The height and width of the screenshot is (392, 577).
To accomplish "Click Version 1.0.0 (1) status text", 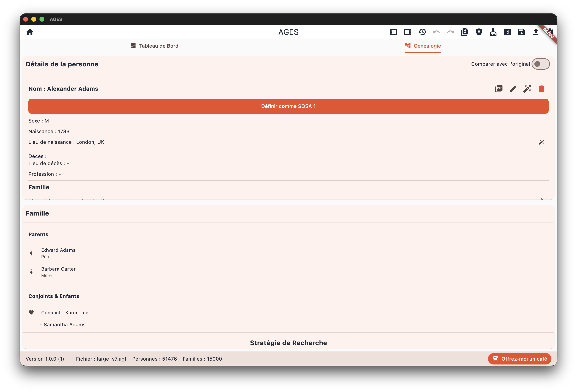I will click(x=45, y=359).
